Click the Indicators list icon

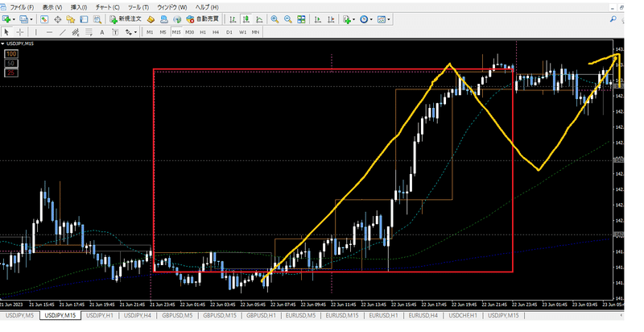click(x=347, y=19)
